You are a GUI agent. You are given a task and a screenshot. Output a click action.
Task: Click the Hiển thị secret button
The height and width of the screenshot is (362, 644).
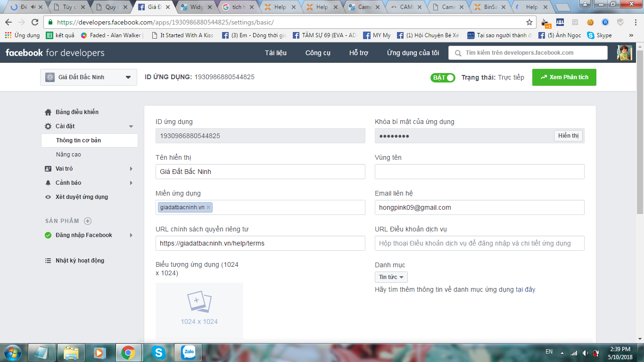568,136
